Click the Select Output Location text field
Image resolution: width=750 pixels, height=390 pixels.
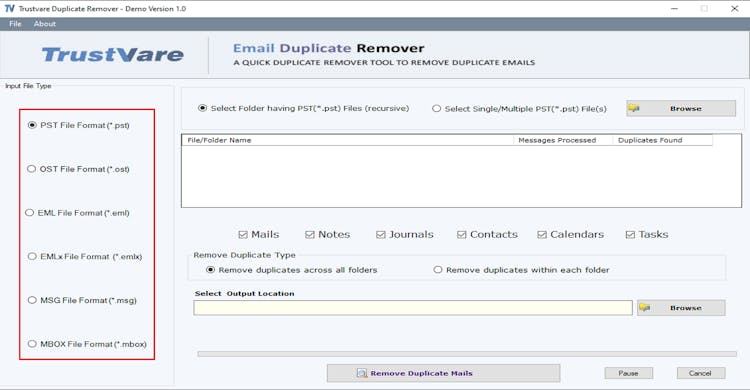tap(413, 308)
